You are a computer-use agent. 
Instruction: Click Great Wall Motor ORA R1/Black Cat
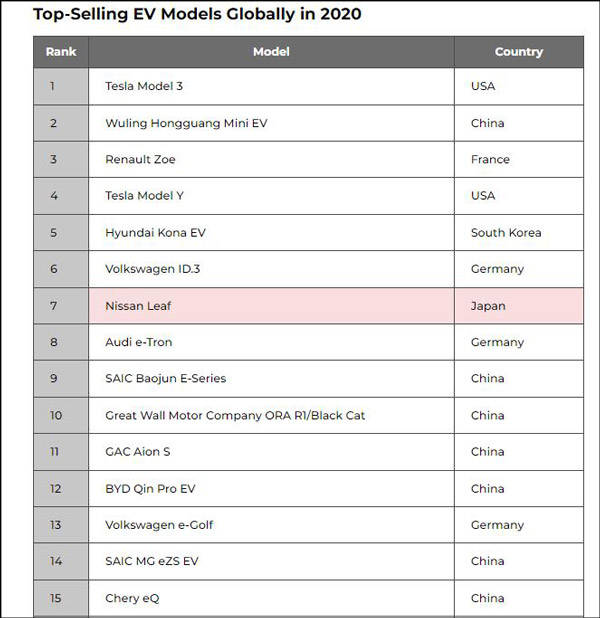click(235, 415)
